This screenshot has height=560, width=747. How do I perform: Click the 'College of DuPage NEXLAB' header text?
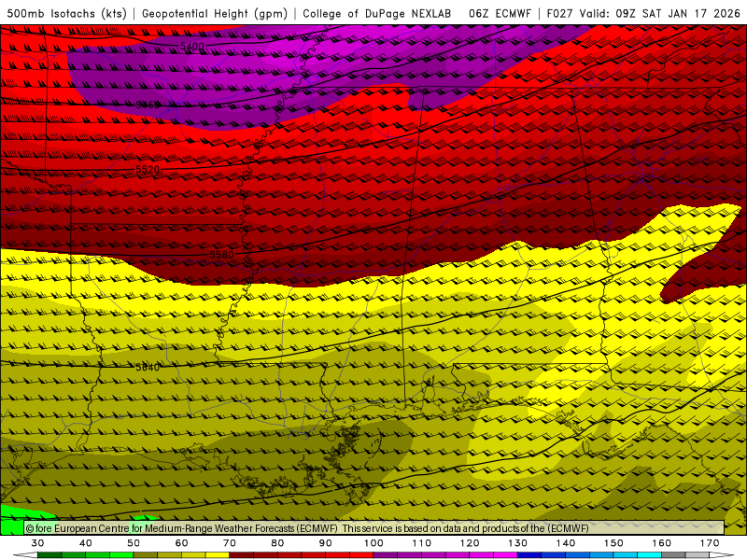(377, 13)
